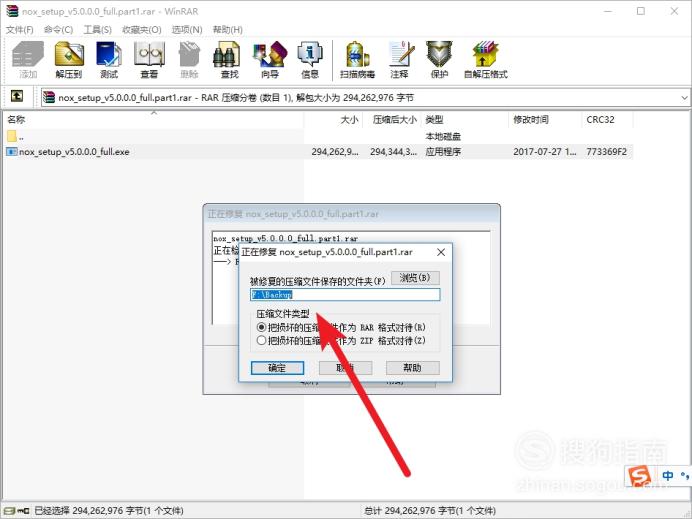Open the 文件(F) menu
The image size is (692, 519).
tap(19, 30)
